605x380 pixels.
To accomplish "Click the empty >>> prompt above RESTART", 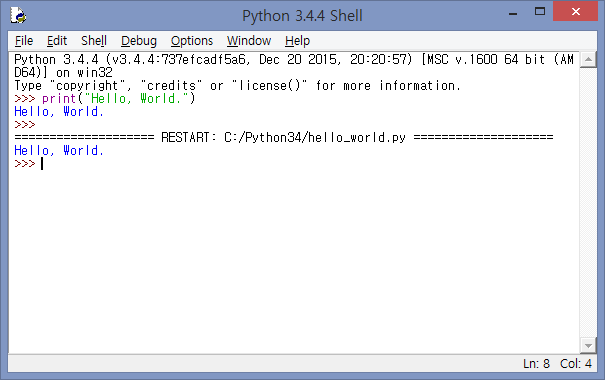I will click(25, 125).
